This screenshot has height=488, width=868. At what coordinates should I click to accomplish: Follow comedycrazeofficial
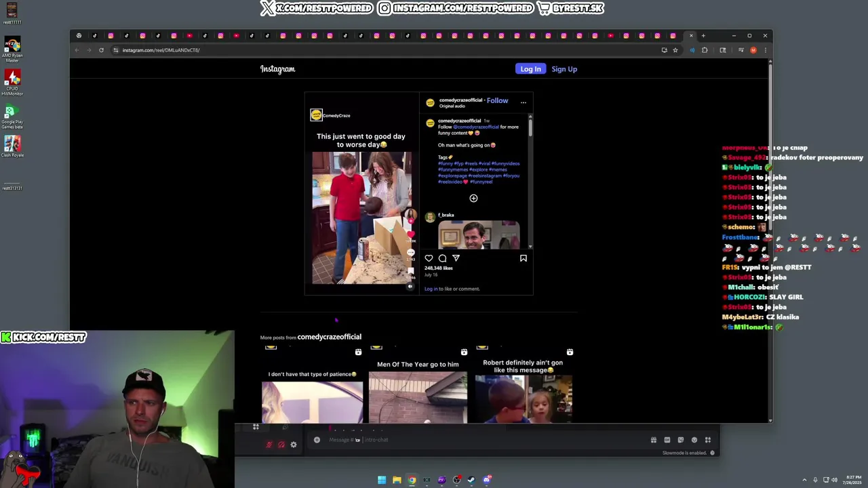point(497,100)
